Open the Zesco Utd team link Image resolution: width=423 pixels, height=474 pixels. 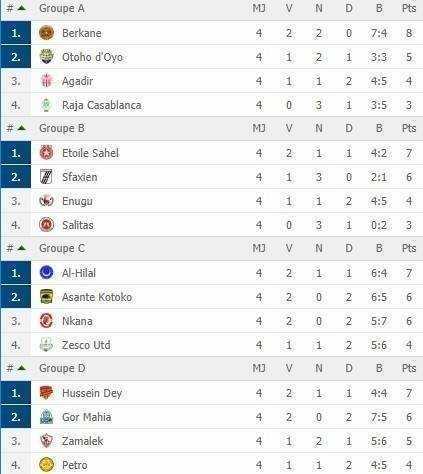click(86, 345)
